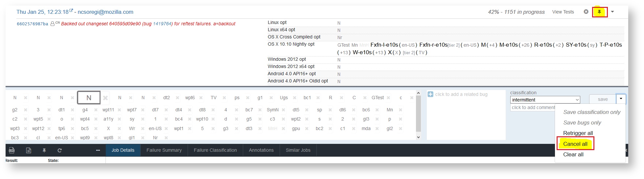The width and height of the screenshot is (644, 179).
Task: Select the N job in Linux x64 opt row
Action: point(339,31)
